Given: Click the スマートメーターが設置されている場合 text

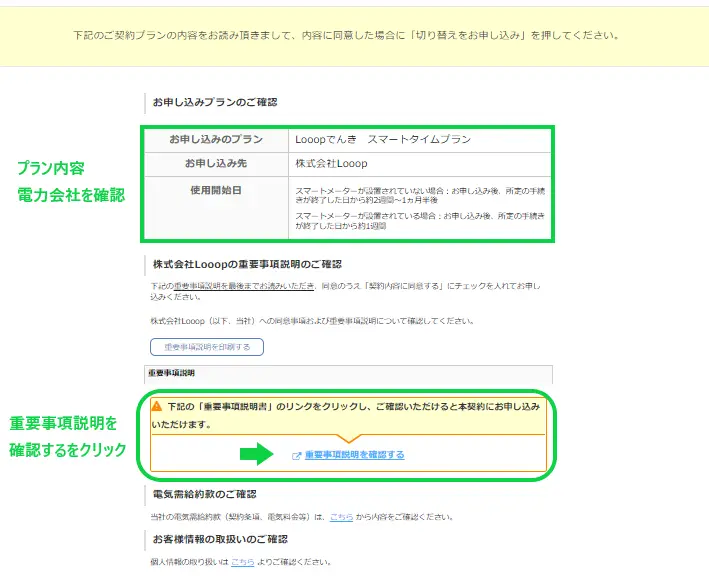Looking at the screenshot, I should click(421, 221).
